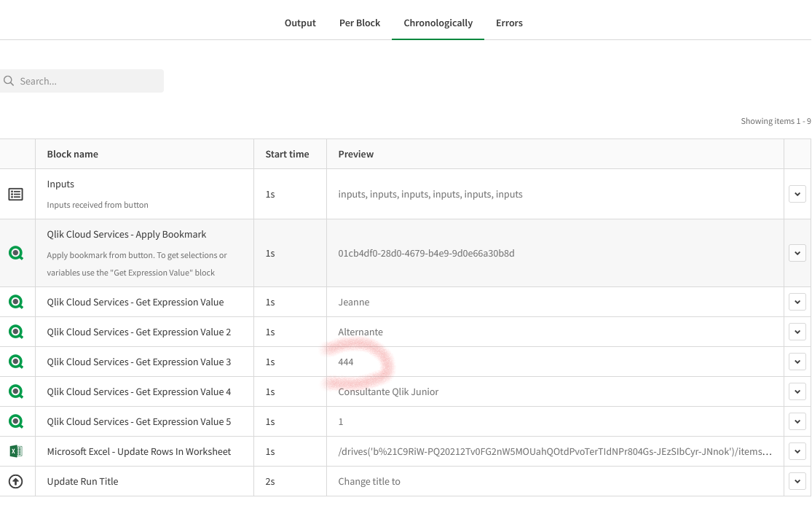Click the Start time column header
The image size is (812, 511).
click(x=287, y=154)
